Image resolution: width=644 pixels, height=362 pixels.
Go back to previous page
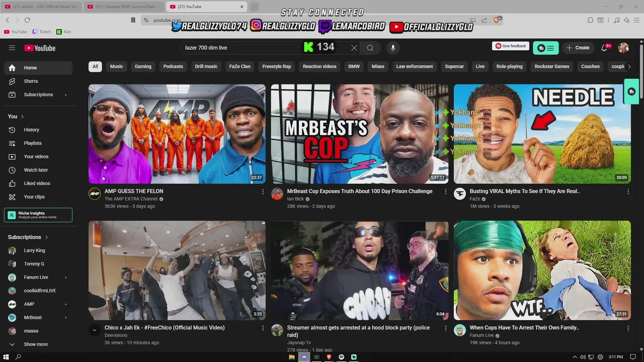(x=8, y=20)
